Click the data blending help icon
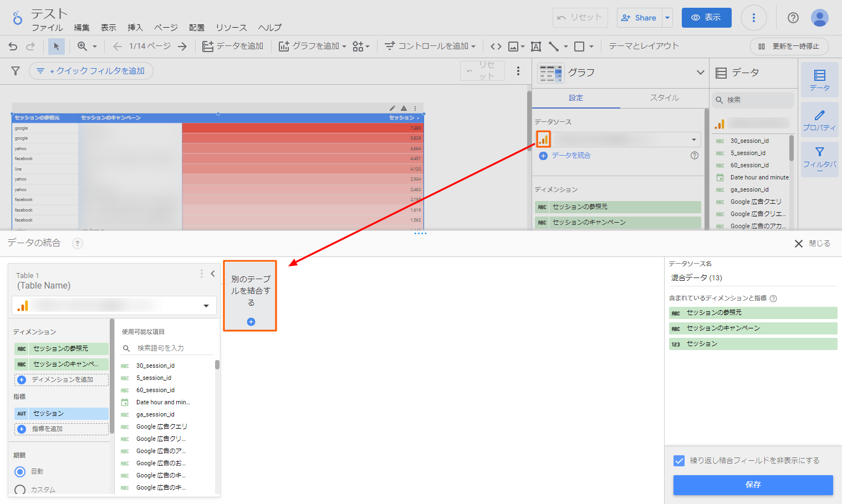 [78, 243]
